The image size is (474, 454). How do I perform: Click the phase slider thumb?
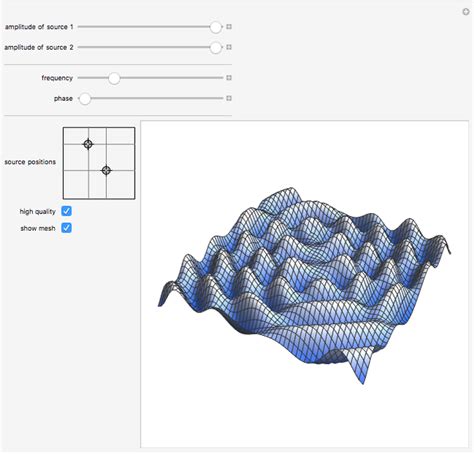click(x=85, y=99)
